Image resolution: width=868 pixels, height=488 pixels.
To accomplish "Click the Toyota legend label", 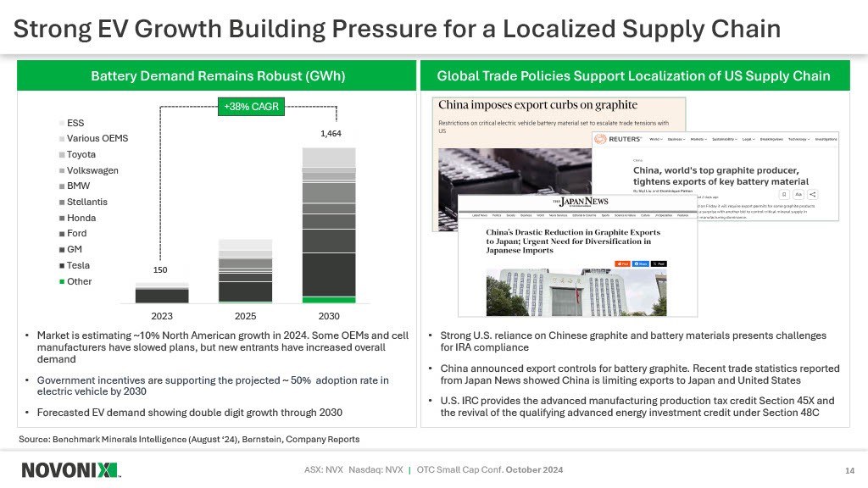I will click(x=81, y=154).
